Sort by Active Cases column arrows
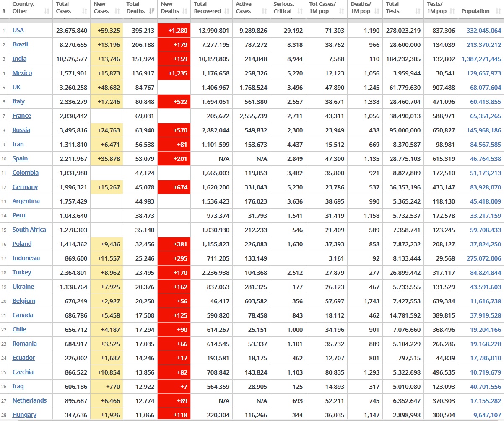 pos(265,11)
